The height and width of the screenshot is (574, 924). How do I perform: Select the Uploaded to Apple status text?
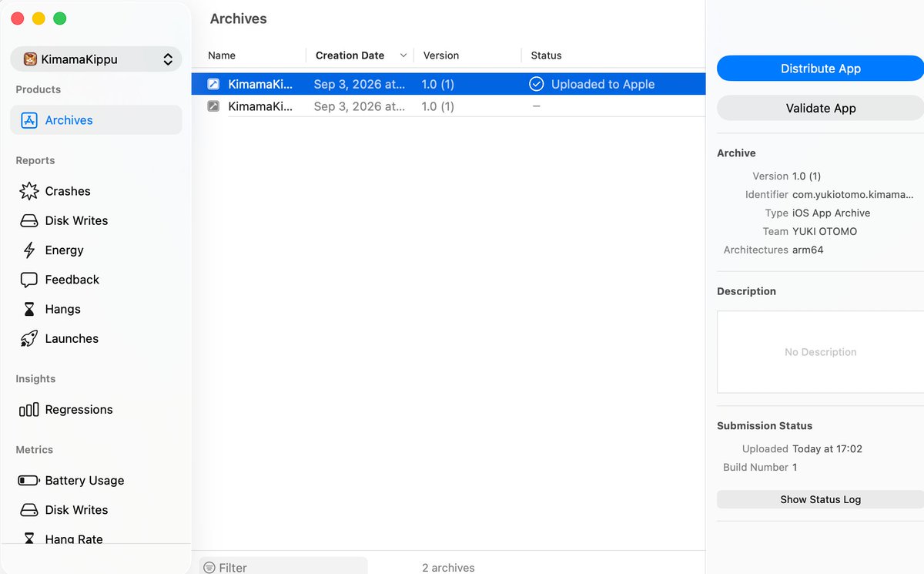[603, 85]
